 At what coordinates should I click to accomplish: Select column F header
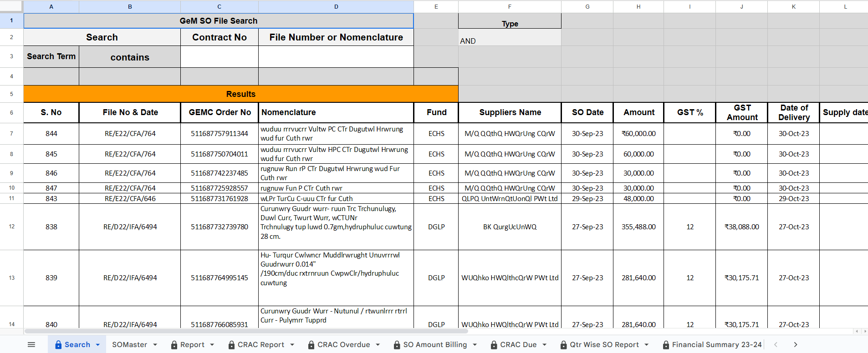pos(510,6)
